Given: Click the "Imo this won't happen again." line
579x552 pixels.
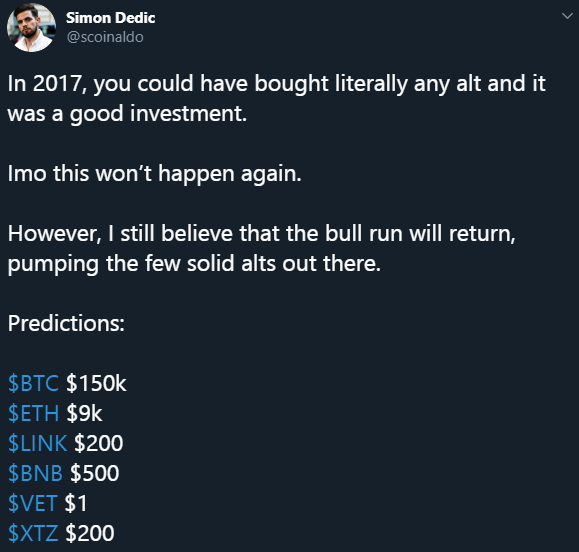Looking at the screenshot, I should 154,174.
